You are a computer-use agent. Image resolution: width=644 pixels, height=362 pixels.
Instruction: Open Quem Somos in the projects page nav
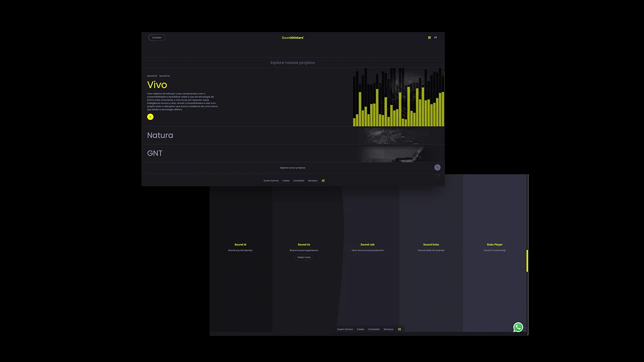click(271, 181)
